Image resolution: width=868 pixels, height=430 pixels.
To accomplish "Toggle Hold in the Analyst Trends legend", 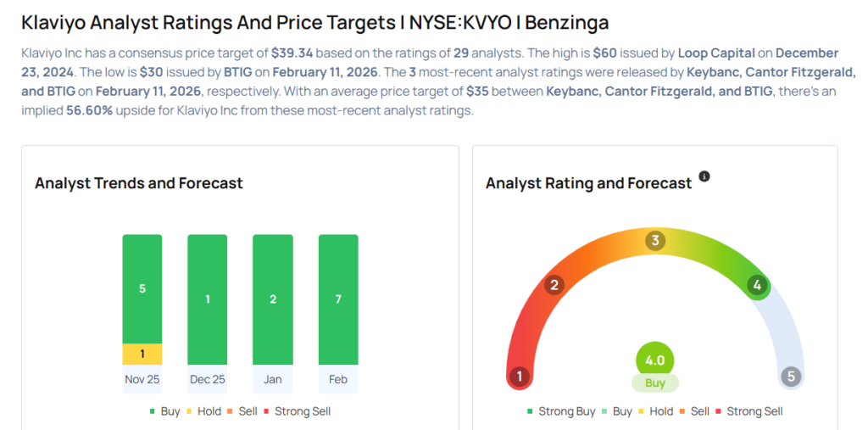I will pyautogui.click(x=203, y=411).
